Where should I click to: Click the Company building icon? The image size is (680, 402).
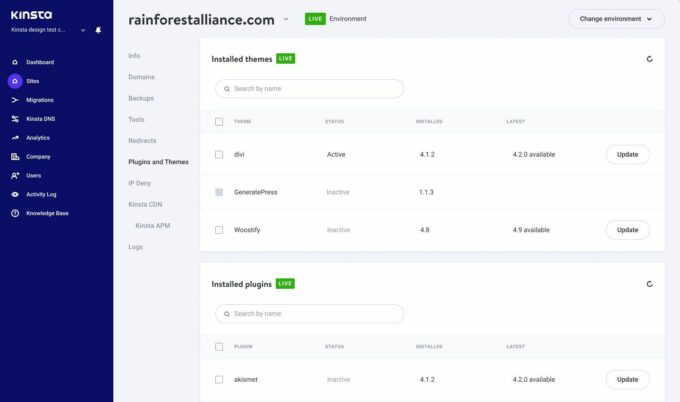[15, 157]
